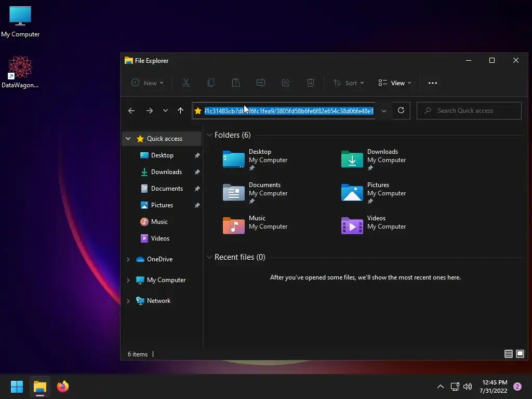Collapse the Folders (6) group
Viewport: 532px width, 399px height.
pyautogui.click(x=209, y=135)
